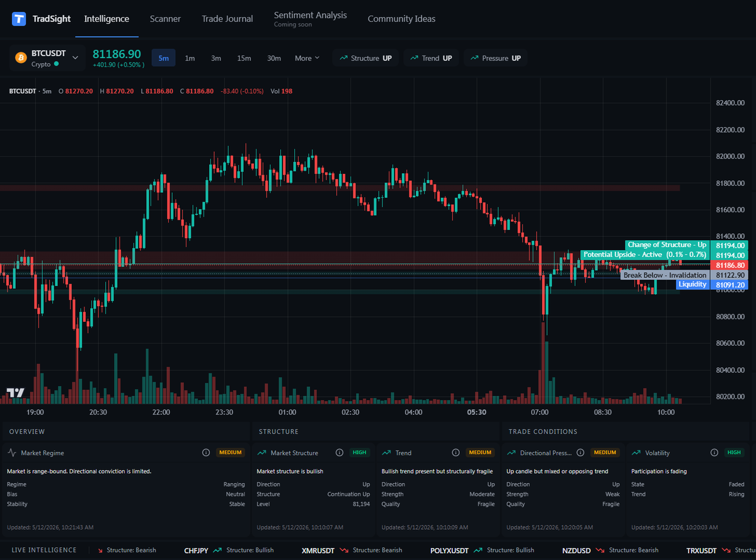Image resolution: width=756 pixels, height=560 pixels.
Task: Click the Trend arrow icon in toolbar
Action: pyautogui.click(x=415, y=58)
